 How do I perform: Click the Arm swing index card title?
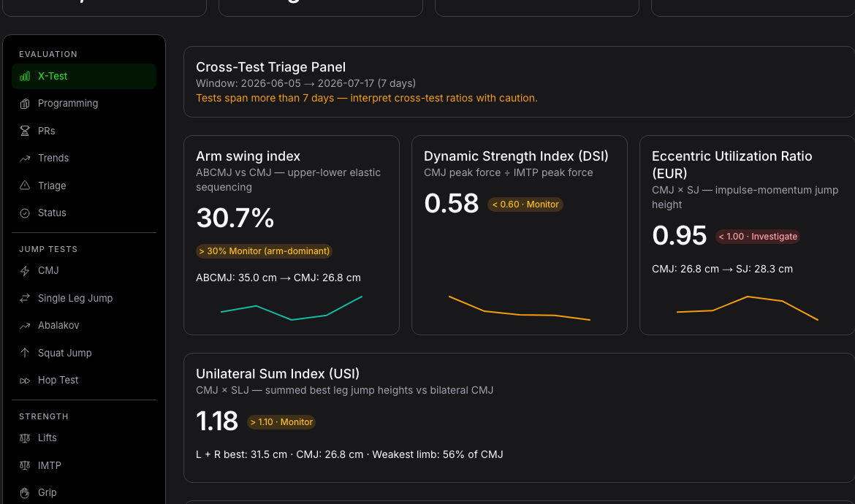pyautogui.click(x=248, y=156)
